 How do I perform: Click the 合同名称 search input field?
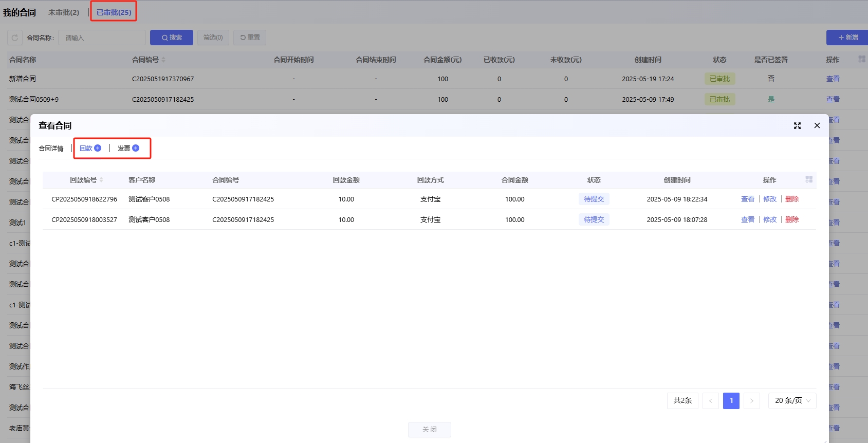point(102,38)
